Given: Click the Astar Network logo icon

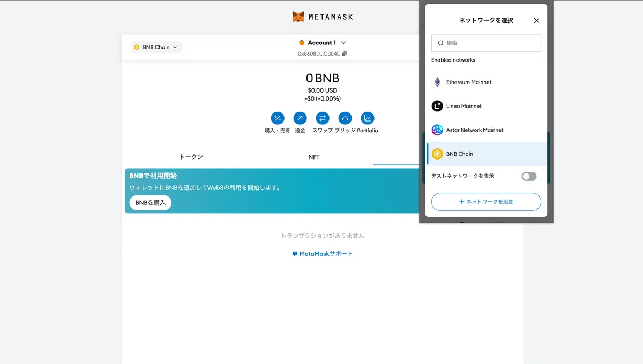Looking at the screenshot, I should pos(437,130).
